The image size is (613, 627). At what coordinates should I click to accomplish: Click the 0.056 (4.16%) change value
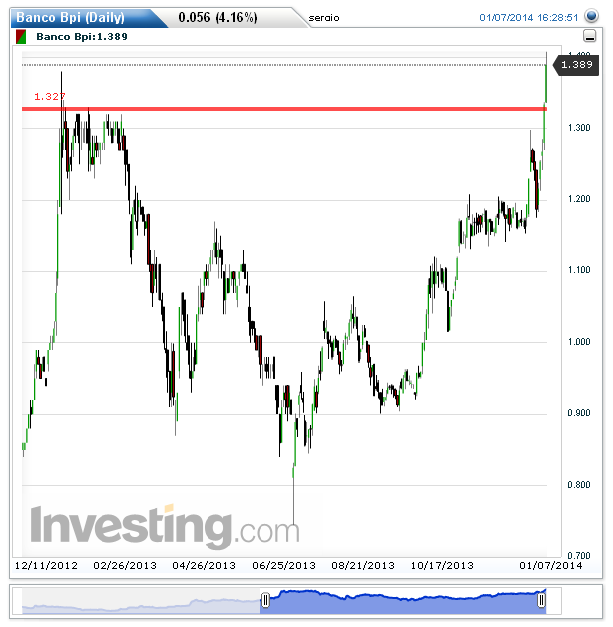point(218,18)
